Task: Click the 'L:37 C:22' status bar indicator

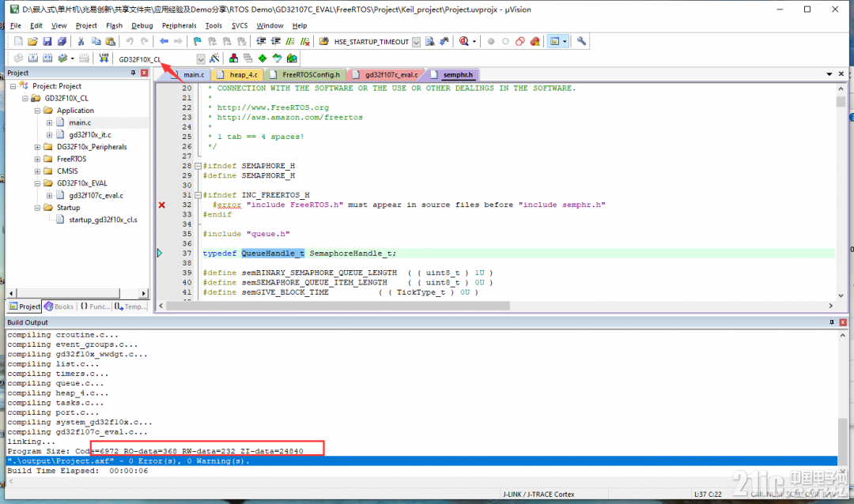Action: (x=708, y=495)
